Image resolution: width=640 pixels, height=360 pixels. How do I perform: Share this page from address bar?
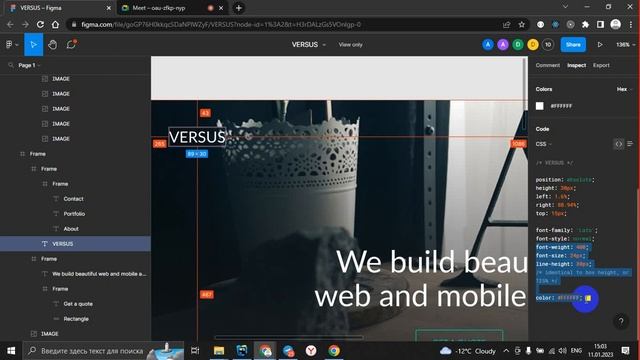tap(507, 24)
